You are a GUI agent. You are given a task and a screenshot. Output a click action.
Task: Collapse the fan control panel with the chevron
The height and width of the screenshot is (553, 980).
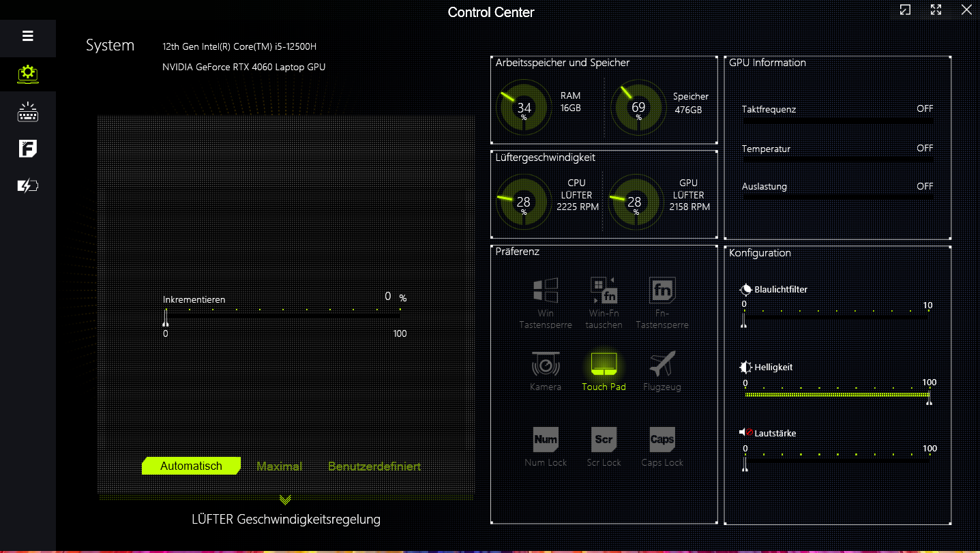pyautogui.click(x=285, y=500)
